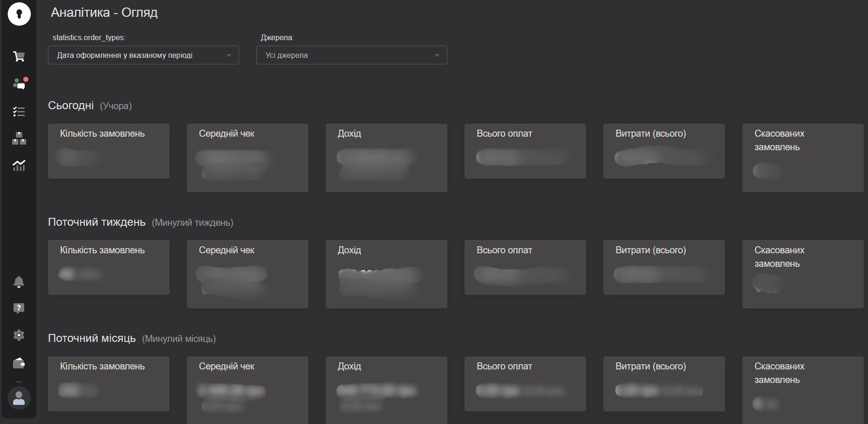The height and width of the screenshot is (424, 868).
Task: Click the keyhole logo at top
Action: [19, 14]
